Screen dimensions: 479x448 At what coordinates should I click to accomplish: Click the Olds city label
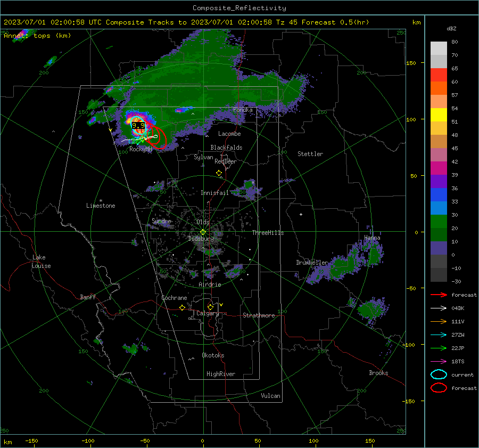pyautogui.click(x=203, y=222)
